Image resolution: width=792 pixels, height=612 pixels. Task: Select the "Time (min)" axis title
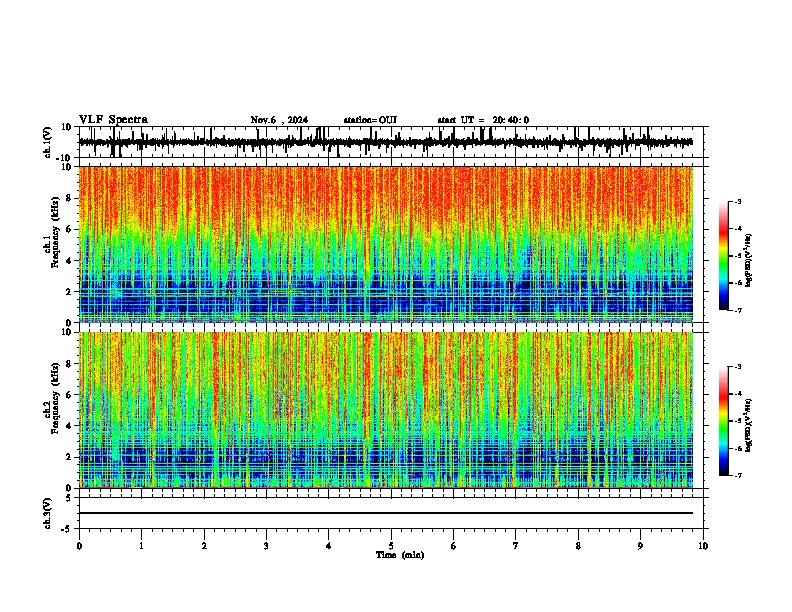(400, 555)
